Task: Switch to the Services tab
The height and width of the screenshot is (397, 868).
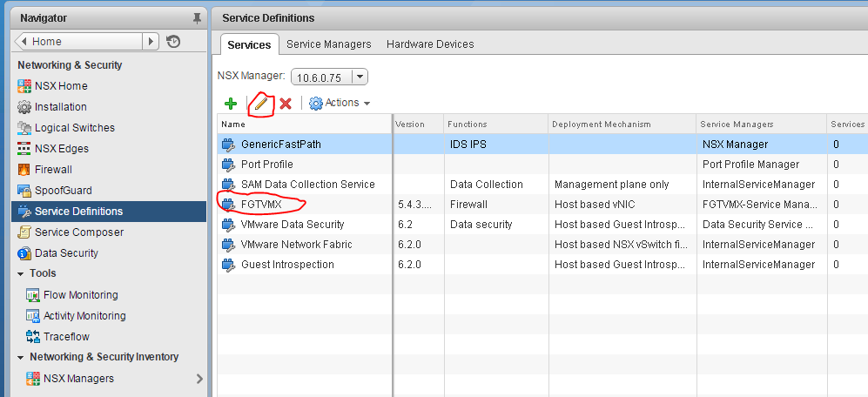Action: tap(249, 44)
